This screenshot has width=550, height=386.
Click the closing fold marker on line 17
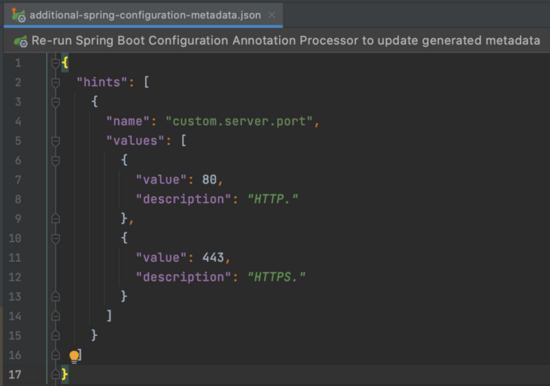(x=55, y=375)
